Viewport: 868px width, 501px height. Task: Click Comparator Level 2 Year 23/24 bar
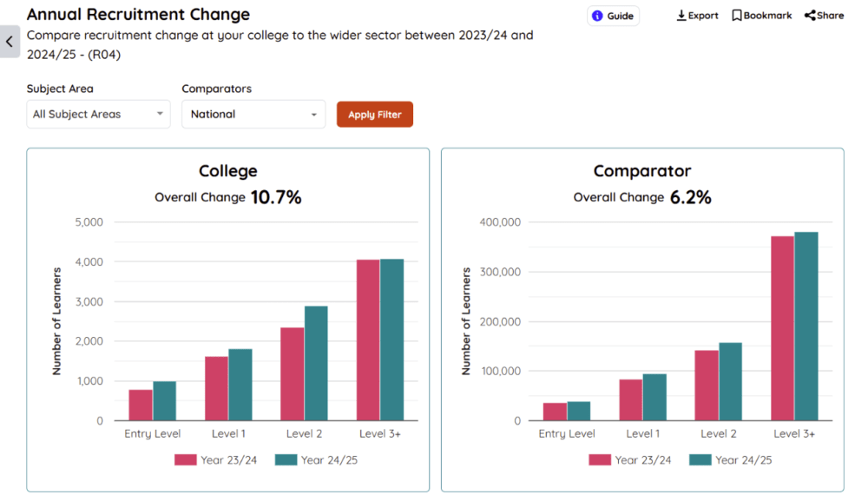pos(707,386)
